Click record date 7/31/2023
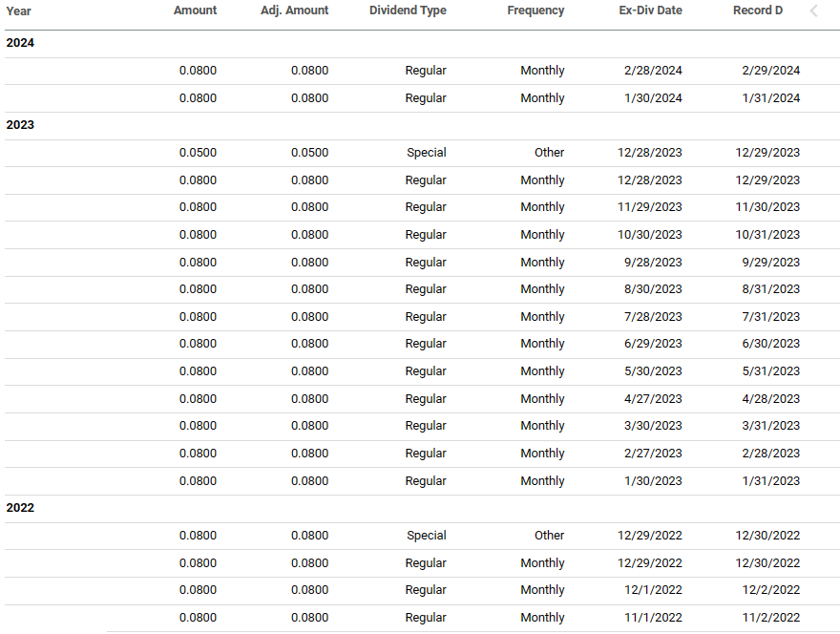Screen dimensions: 840x634 (x=771, y=317)
